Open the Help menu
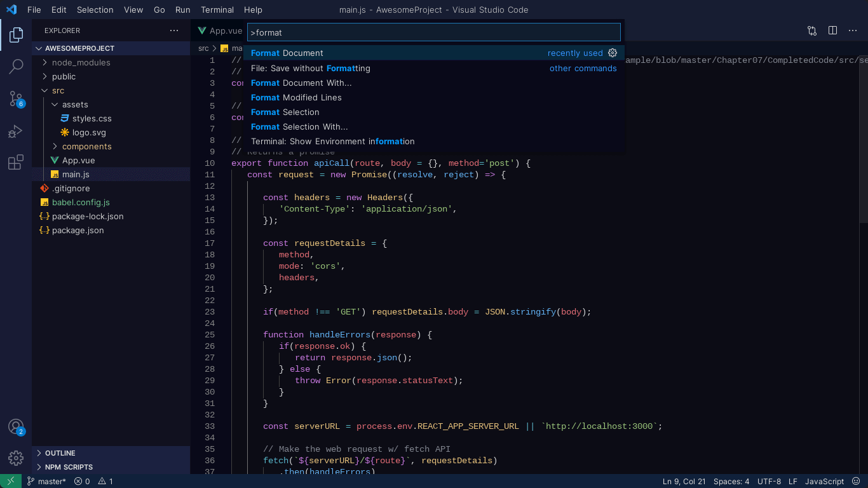This screenshot has width=868, height=488. 253,10
